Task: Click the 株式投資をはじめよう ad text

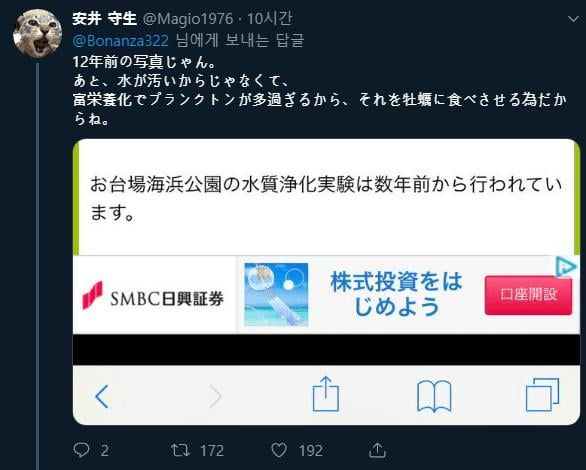Action: point(397,294)
